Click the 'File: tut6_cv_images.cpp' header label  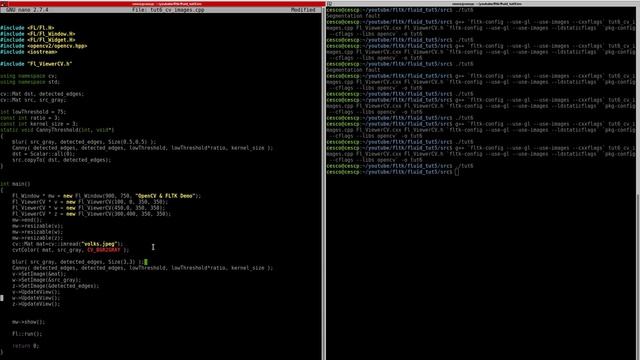tap(168, 10)
